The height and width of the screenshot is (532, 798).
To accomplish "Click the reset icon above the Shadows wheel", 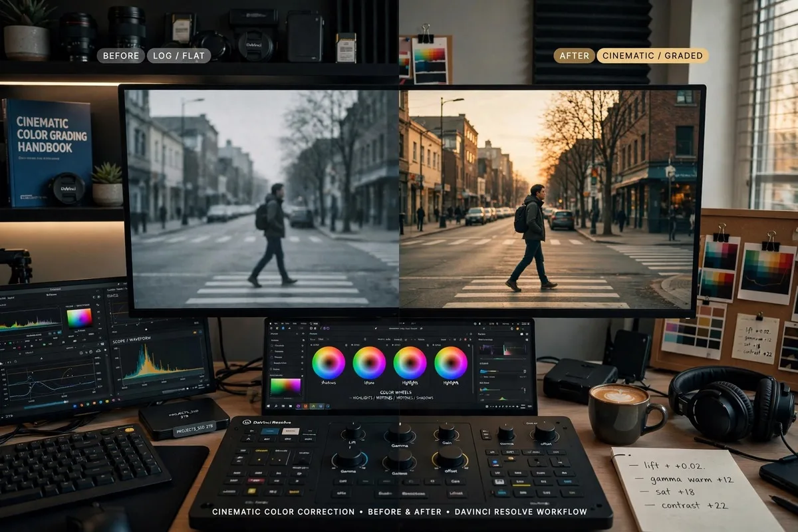I will click(346, 345).
